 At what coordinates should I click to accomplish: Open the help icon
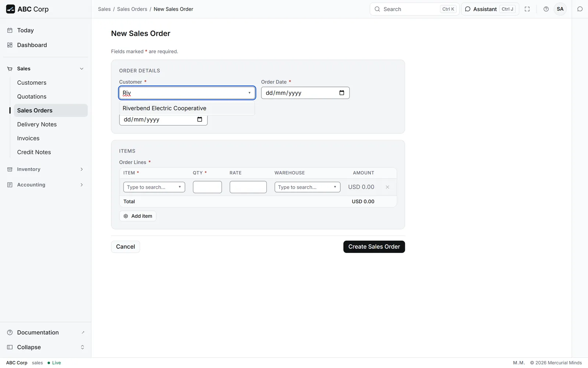click(546, 9)
